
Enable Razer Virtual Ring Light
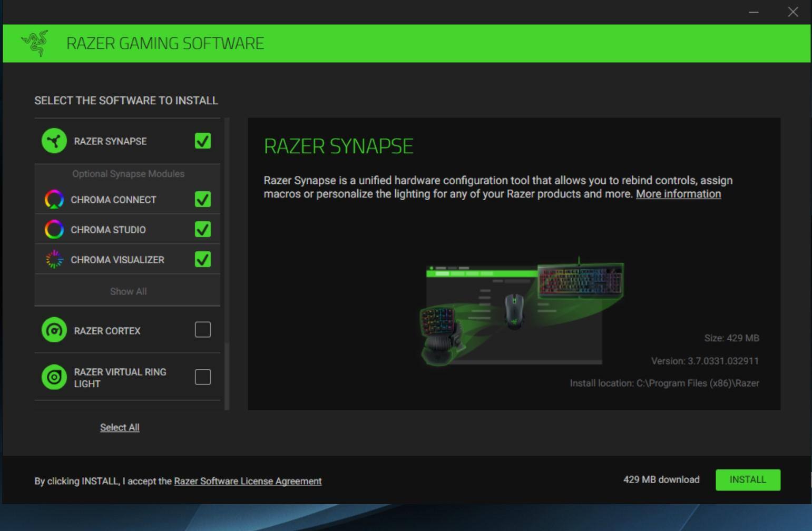202,377
